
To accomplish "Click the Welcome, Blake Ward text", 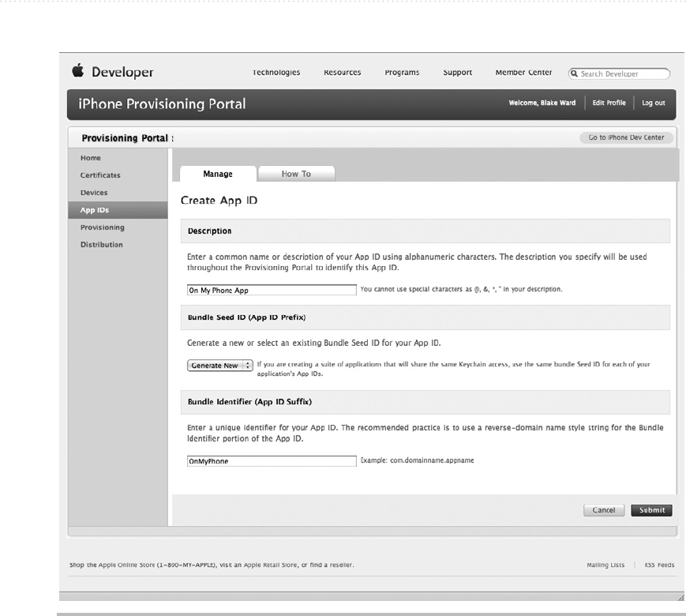I will click(542, 103).
